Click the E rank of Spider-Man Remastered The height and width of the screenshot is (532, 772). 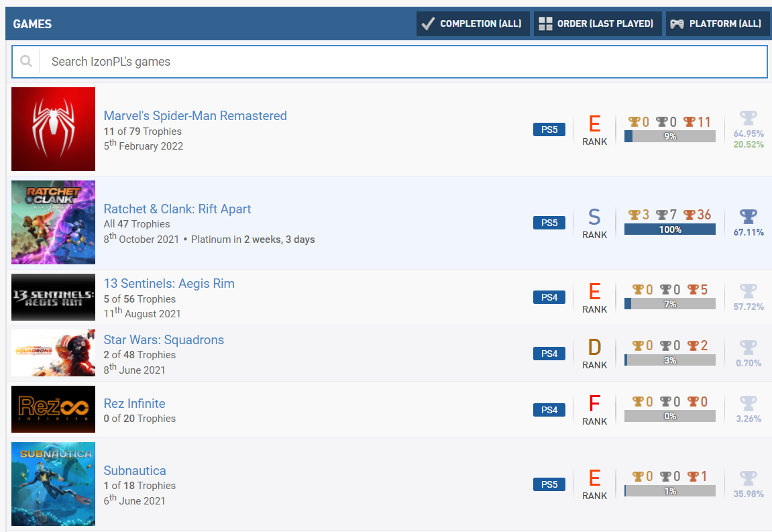(x=594, y=129)
